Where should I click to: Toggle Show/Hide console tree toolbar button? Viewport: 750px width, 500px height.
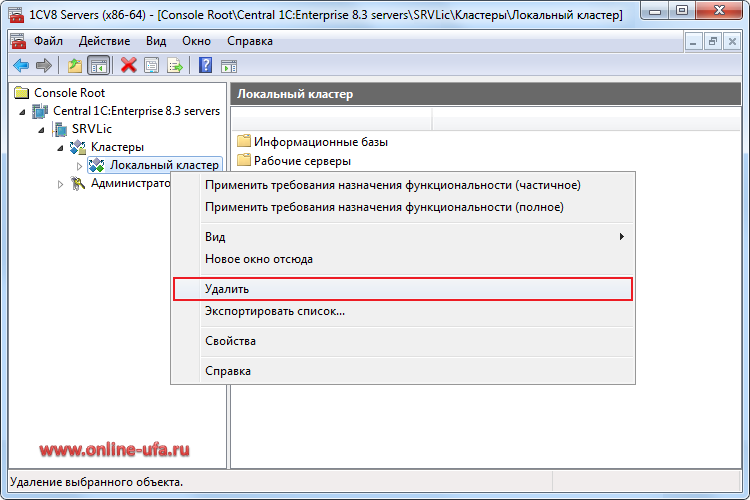[99, 66]
